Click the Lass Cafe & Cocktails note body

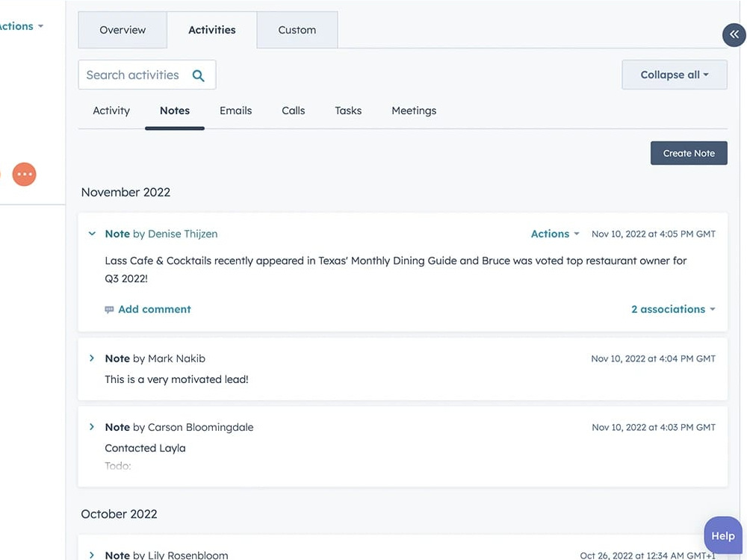coord(395,270)
